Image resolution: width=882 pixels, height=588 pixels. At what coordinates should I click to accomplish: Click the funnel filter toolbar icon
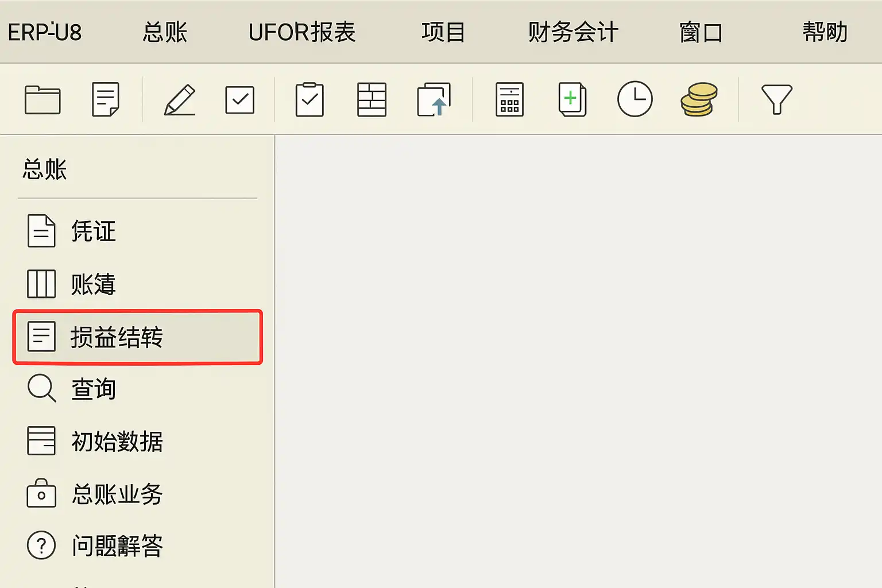pyautogui.click(x=776, y=100)
